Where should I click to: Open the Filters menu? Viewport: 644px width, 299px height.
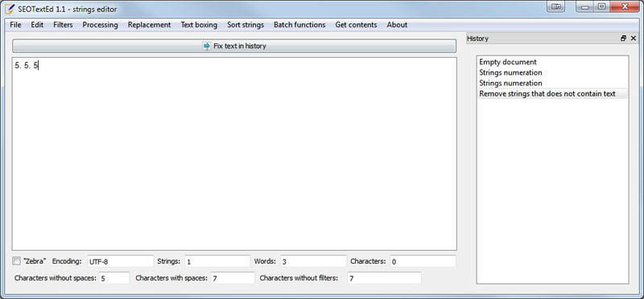coord(63,25)
